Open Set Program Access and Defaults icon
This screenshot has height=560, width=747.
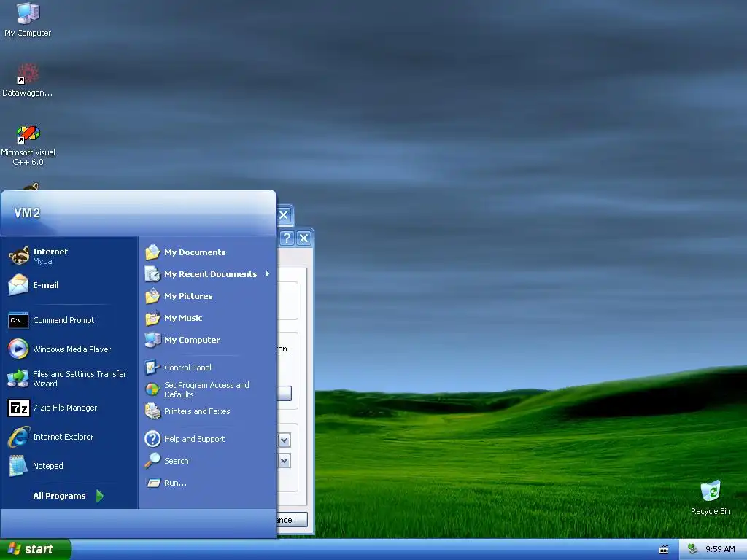[152, 389]
